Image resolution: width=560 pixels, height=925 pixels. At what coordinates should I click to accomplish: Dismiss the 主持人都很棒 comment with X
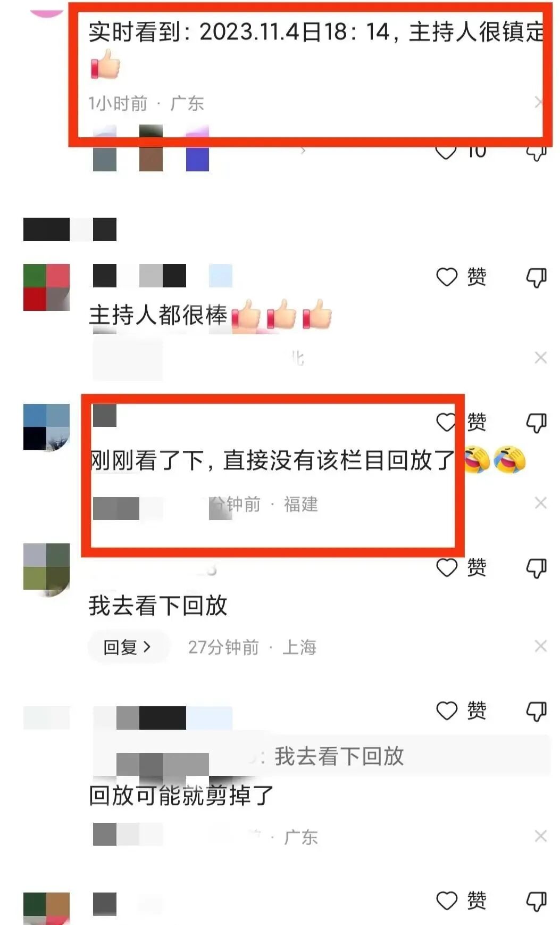tap(541, 358)
